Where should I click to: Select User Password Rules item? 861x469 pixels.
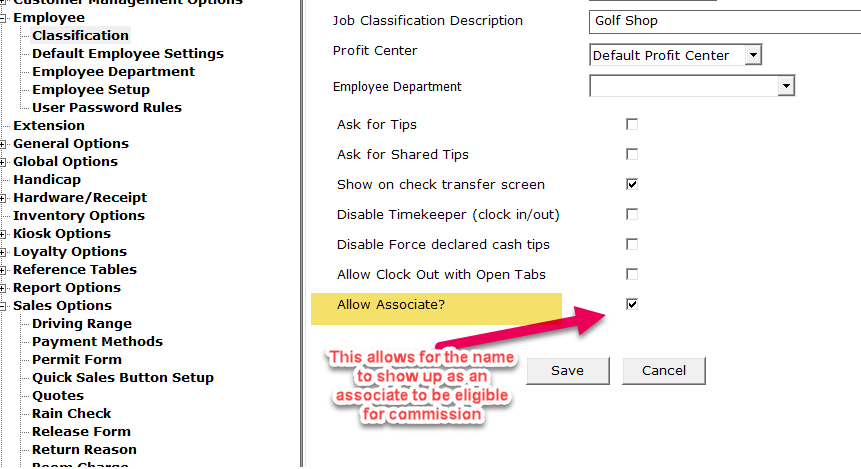pos(107,108)
